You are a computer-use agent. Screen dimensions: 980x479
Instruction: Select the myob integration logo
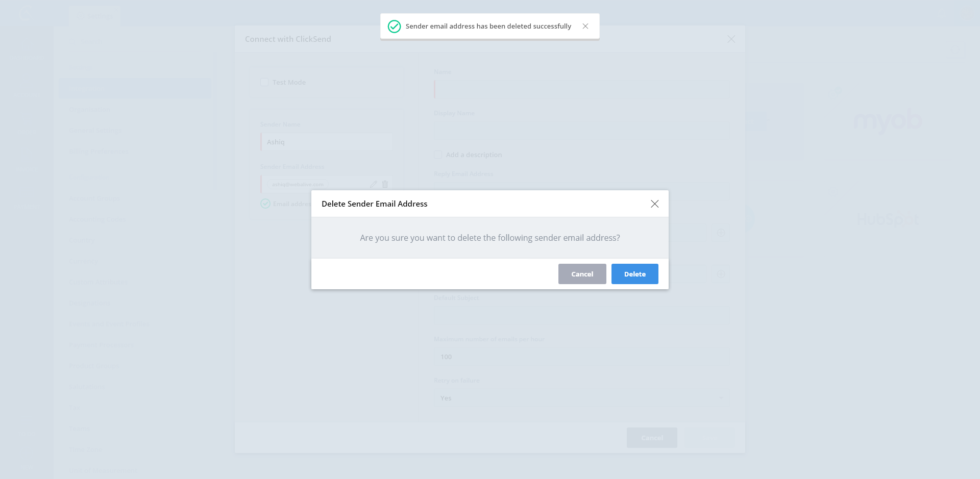(887, 121)
